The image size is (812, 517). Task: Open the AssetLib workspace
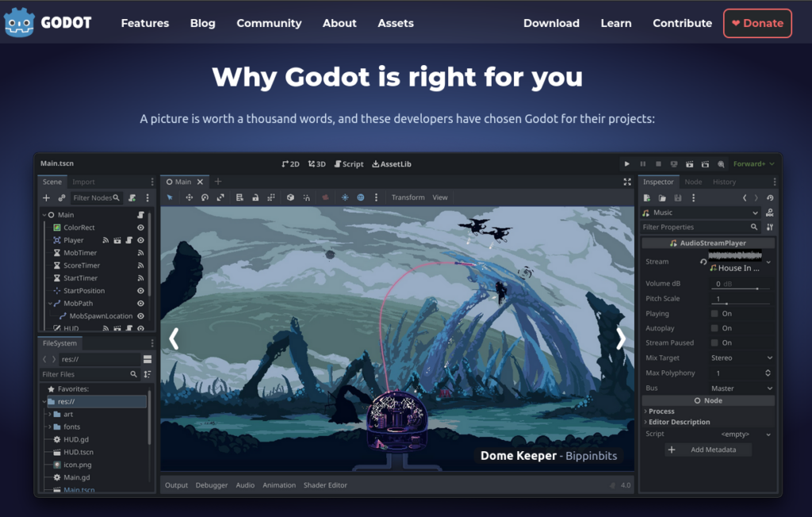coord(392,163)
